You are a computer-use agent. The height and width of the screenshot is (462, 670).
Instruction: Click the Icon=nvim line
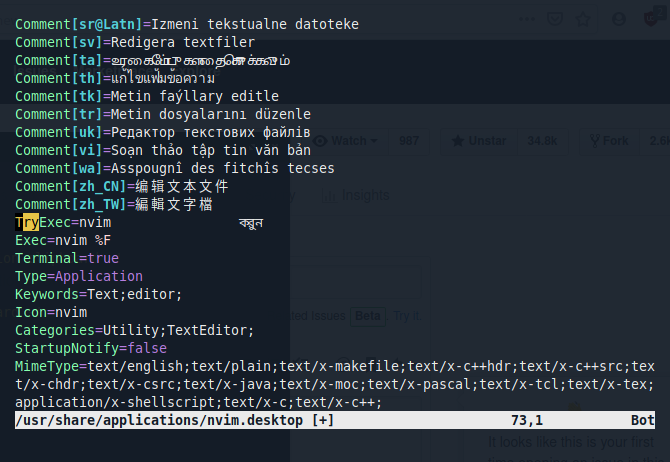(x=51, y=312)
